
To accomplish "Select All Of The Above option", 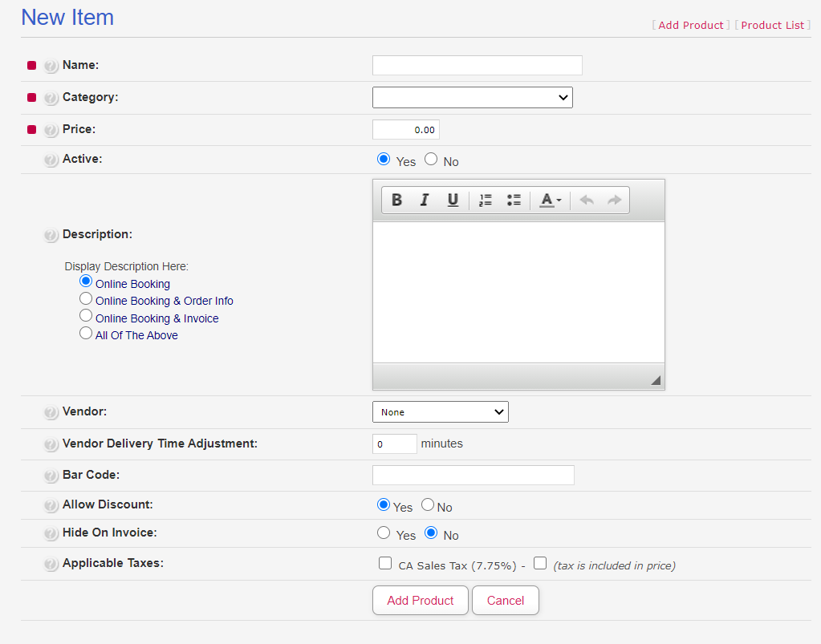I will click(x=86, y=333).
